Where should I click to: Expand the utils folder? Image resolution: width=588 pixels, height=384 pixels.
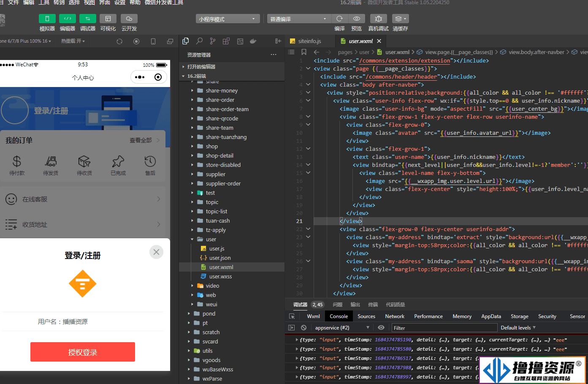click(x=232, y=351)
